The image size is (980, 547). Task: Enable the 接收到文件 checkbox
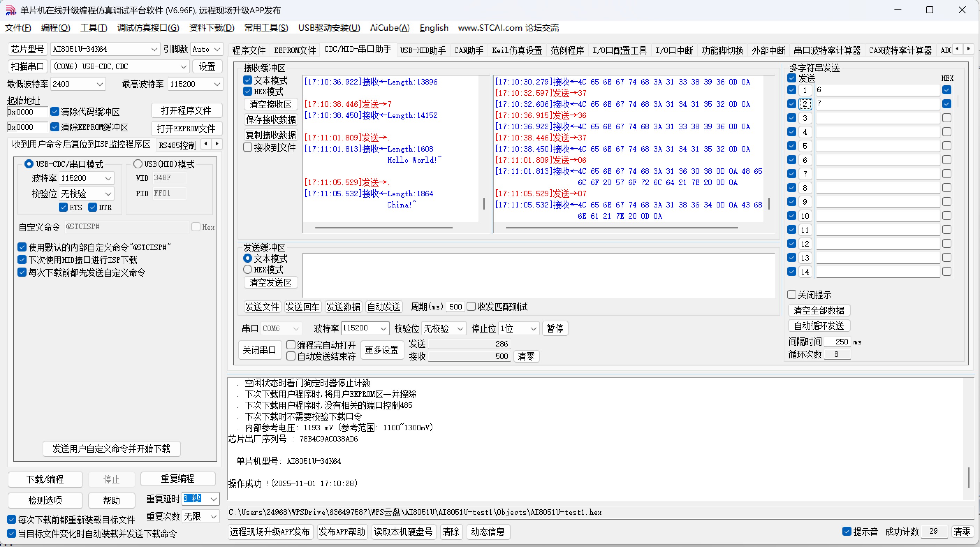[248, 148]
